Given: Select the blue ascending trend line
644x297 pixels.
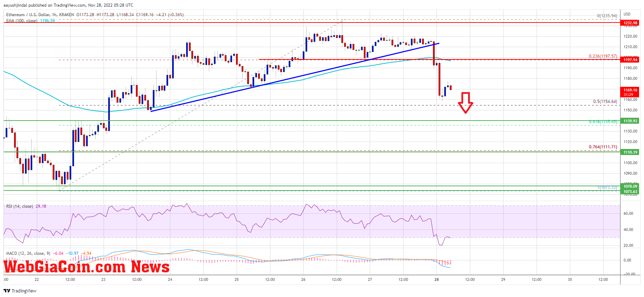Looking at the screenshot, I should tap(295, 77).
